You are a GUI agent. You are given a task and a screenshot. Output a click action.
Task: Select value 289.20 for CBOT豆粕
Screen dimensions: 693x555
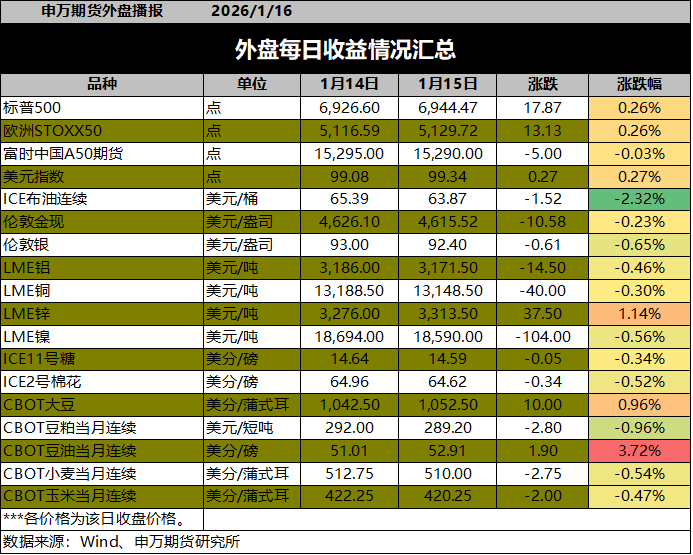coord(448,428)
